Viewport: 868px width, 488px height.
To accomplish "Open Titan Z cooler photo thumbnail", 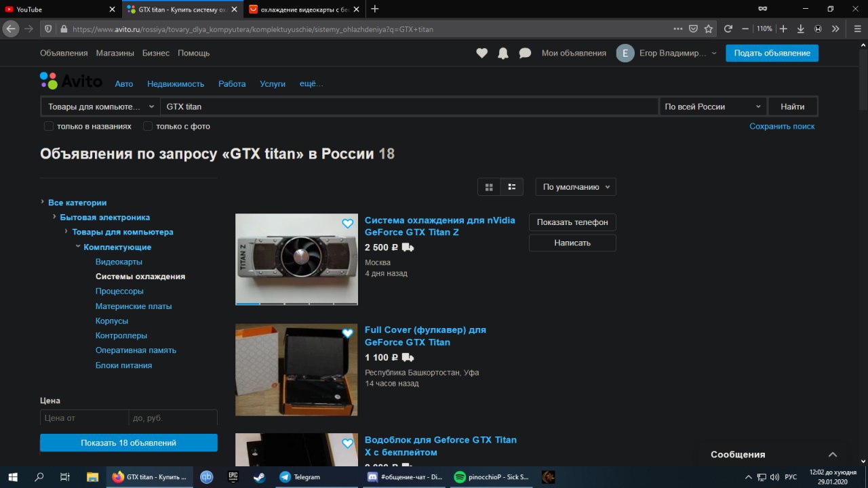I will point(296,259).
